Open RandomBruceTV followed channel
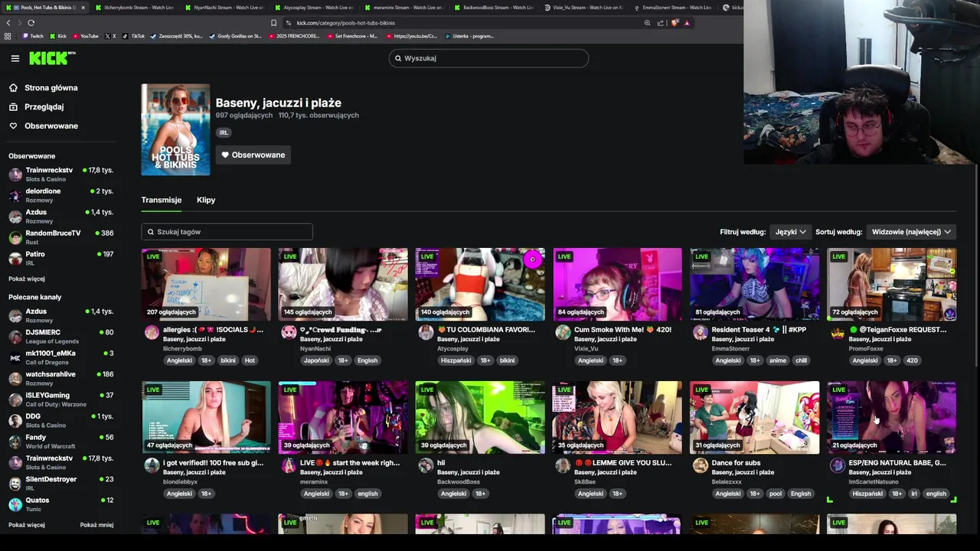 [60, 237]
